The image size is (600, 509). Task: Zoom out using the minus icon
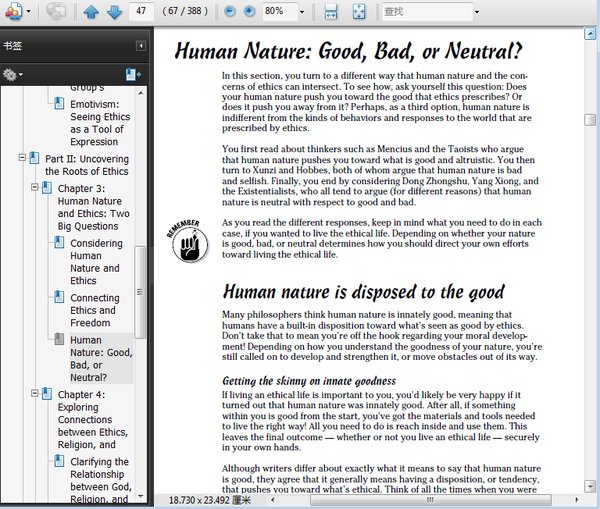[230, 11]
